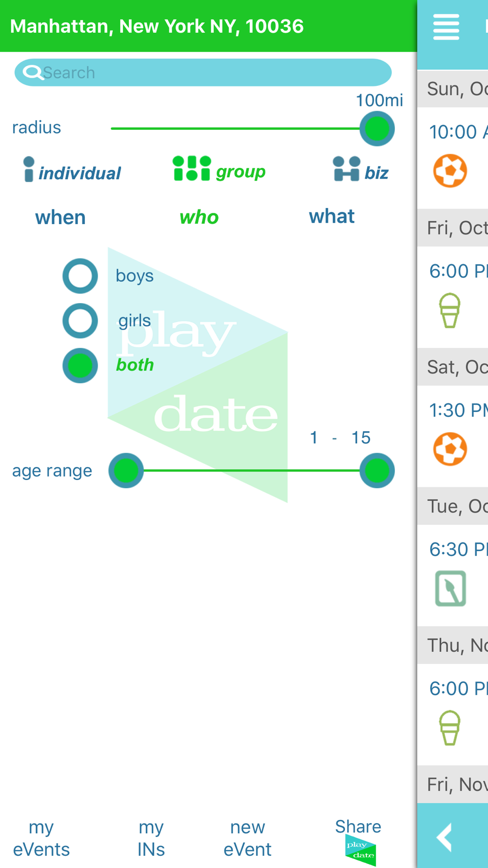Viewport: 488px width, 868px height.
Task: Open the hamburger menu icon
Action: click(x=446, y=27)
